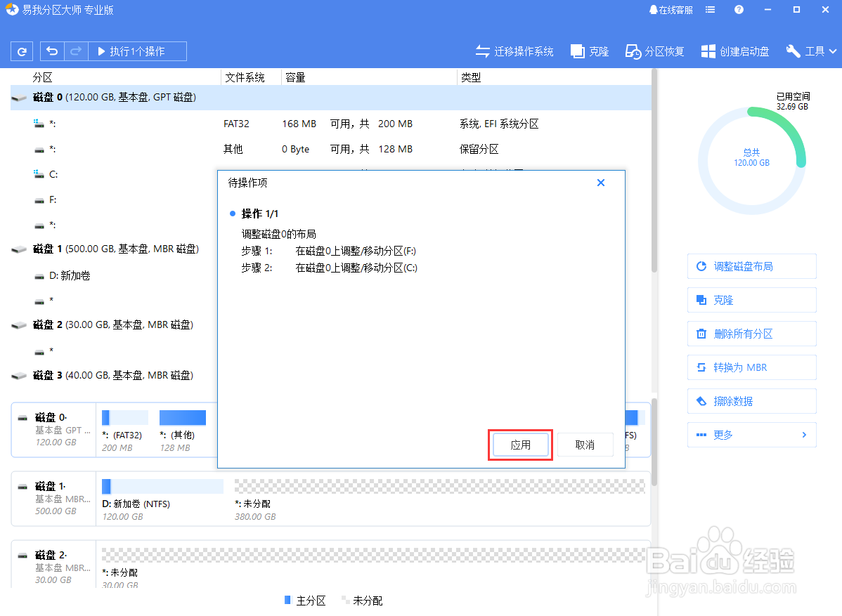Expand the 更多 option in the right panel
This screenshot has height=616, width=842.
(752, 435)
